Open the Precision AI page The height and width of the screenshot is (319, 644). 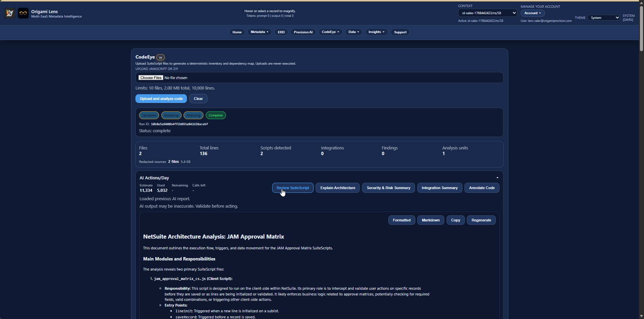point(303,32)
